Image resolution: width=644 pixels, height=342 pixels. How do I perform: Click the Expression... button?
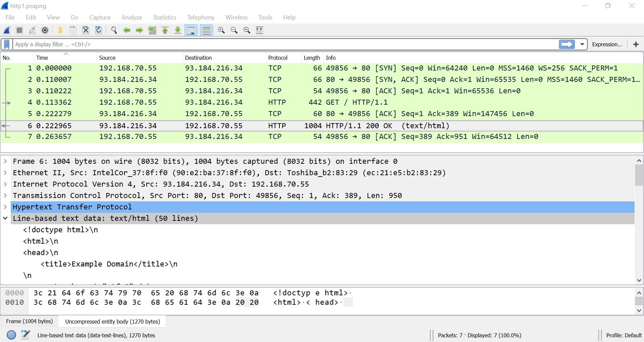click(607, 44)
